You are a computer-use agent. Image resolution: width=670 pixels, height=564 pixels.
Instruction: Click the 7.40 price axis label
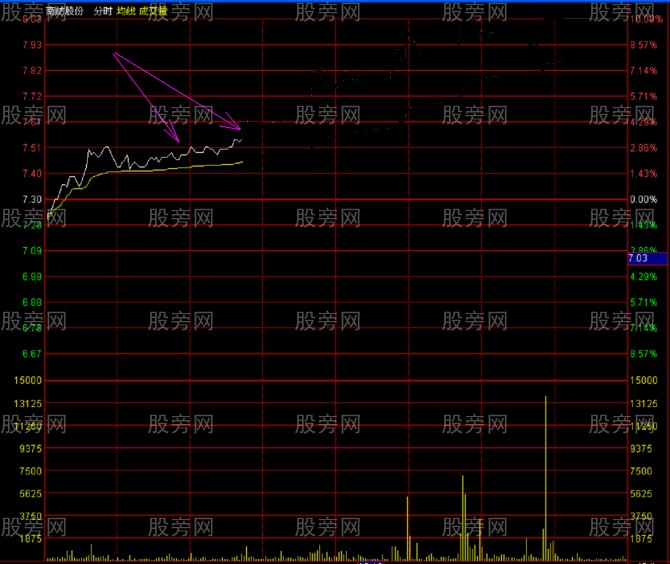(32, 173)
